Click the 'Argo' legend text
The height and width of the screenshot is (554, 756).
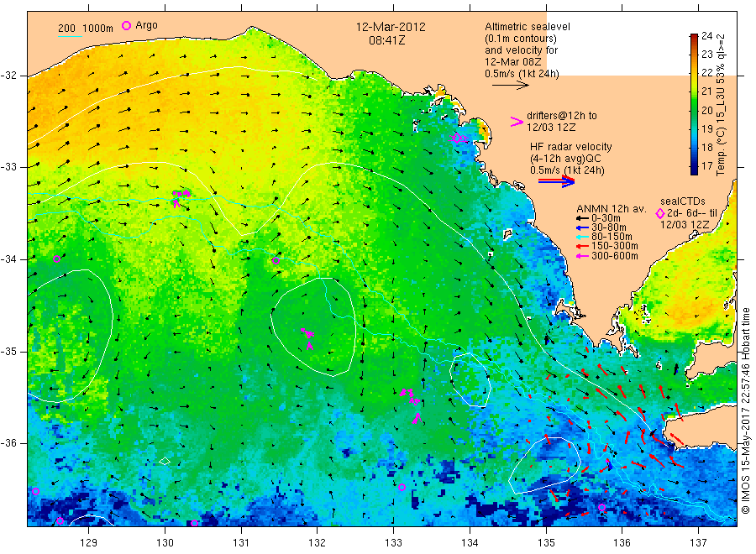tap(146, 25)
